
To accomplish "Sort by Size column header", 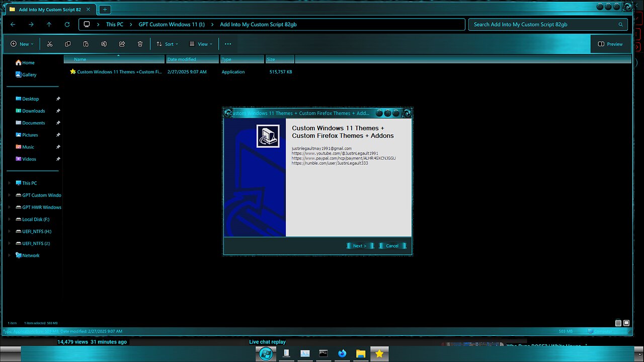I will pyautogui.click(x=280, y=59).
